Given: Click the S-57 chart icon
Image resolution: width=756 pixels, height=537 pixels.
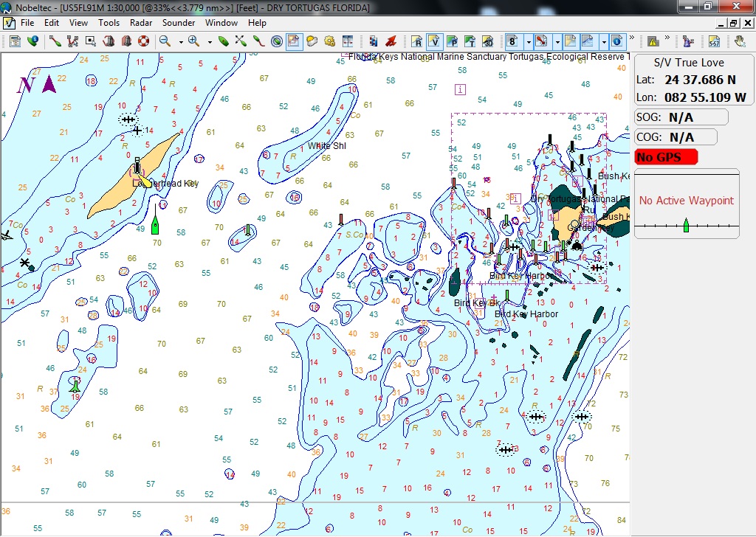Looking at the screenshot, I should click(x=714, y=41).
